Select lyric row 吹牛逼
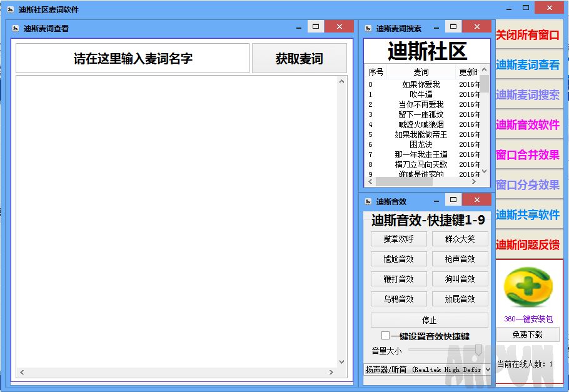Viewport: 569px width, 392px height. pyautogui.click(x=423, y=95)
